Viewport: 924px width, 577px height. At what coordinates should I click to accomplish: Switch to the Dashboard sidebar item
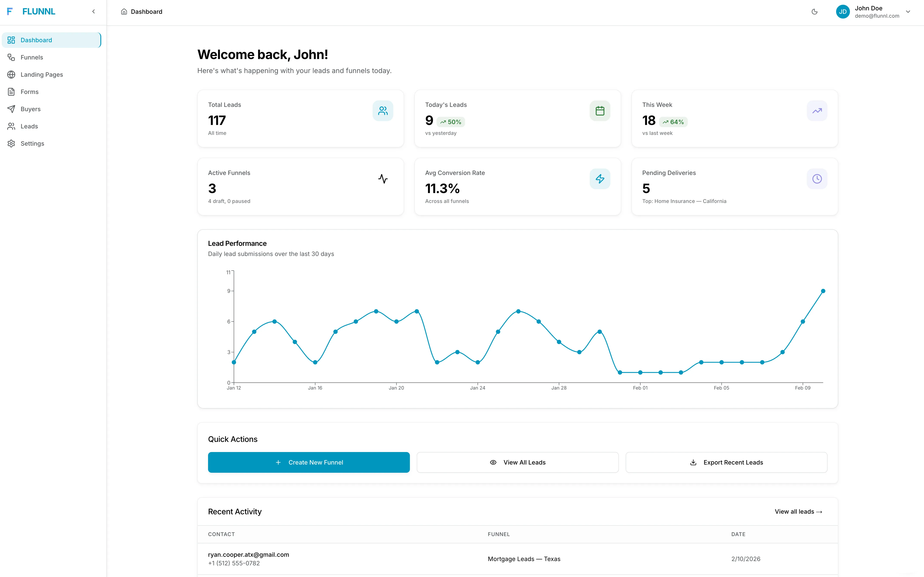[x=36, y=40]
